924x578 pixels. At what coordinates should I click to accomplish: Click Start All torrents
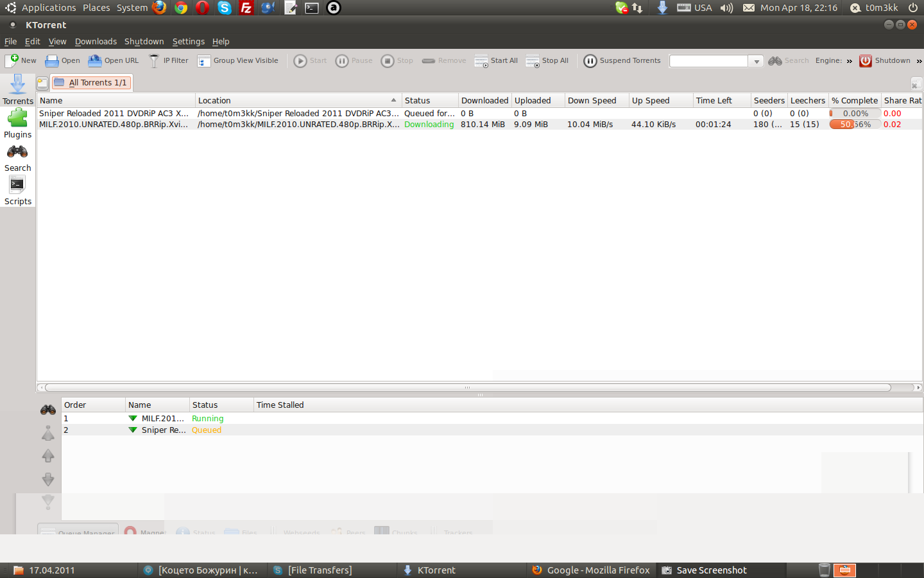(496, 61)
